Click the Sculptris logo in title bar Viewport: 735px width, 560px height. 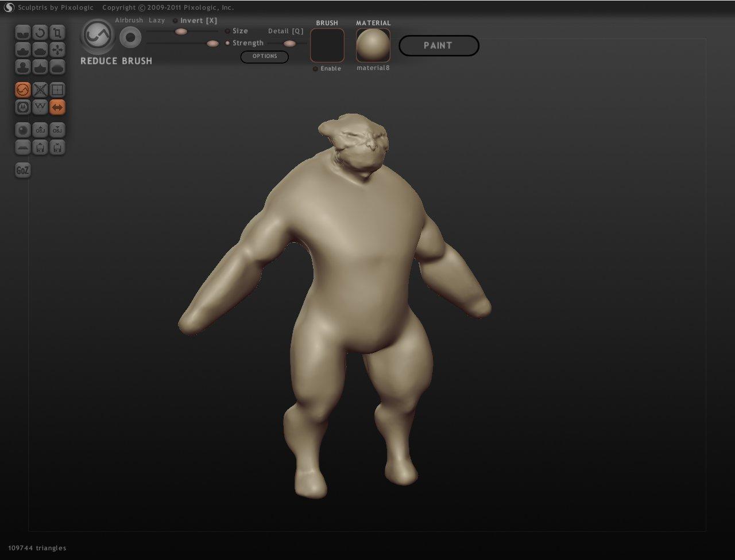[x=9, y=7]
